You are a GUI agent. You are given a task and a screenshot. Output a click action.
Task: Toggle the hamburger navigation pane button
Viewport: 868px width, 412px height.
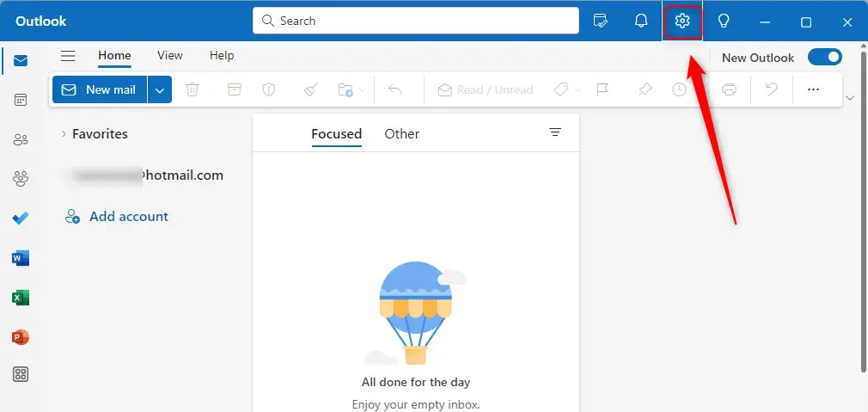(x=68, y=56)
